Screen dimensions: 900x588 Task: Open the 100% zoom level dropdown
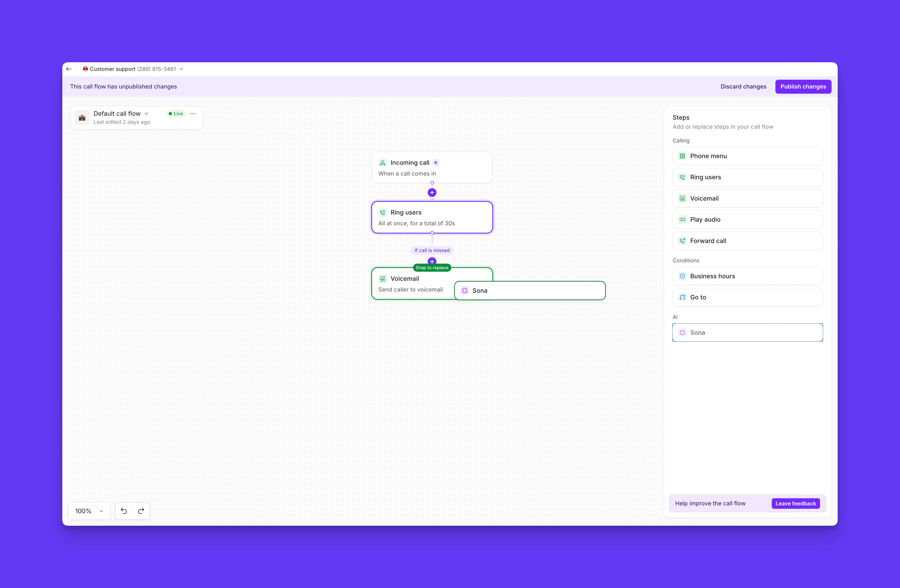click(x=89, y=511)
